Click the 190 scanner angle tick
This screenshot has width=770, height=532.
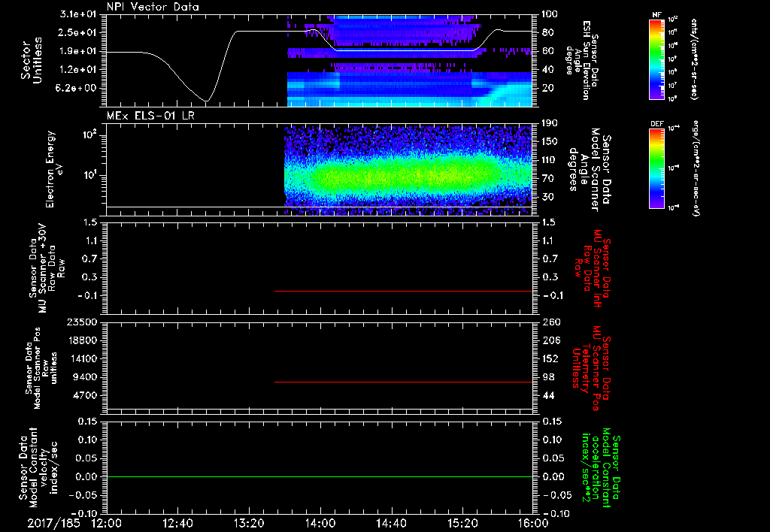click(550, 123)
